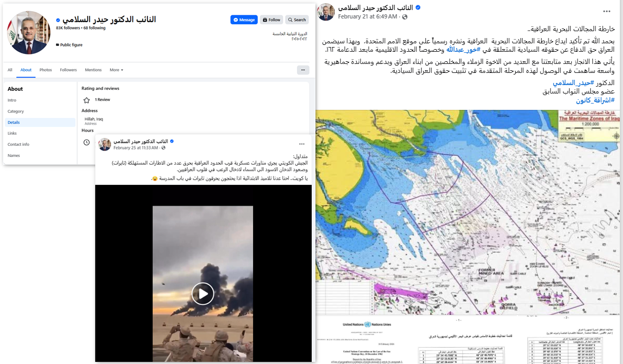Open three-dot menu on February 21 post

pyautogui.click(x=607, y=11)
